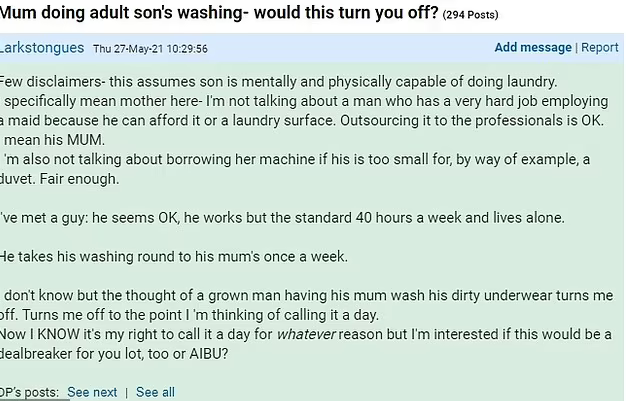Click the duvet. Fair enough. line
Screen dimensions: 626x401
[x=59, y=179]
